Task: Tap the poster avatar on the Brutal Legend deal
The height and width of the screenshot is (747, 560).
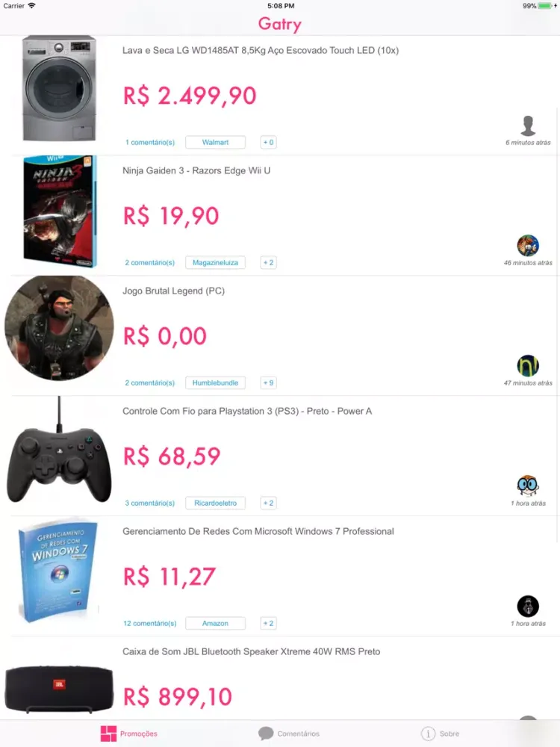Action: pyautogui.click(x=528, y=366)
